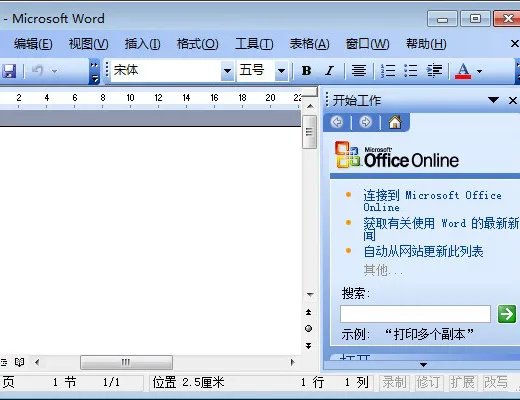Viewport: 520px width, 400px height.
Task: Click the 搜索 text input field
Action: pyautogui.click(x=415, y=314)
